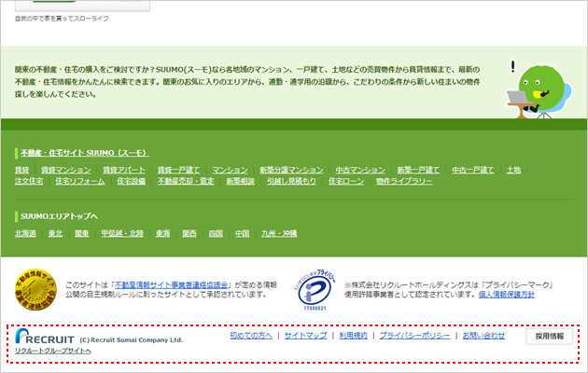Select the 東海 area link
This screenshot has width=588, height=373.
162,234
